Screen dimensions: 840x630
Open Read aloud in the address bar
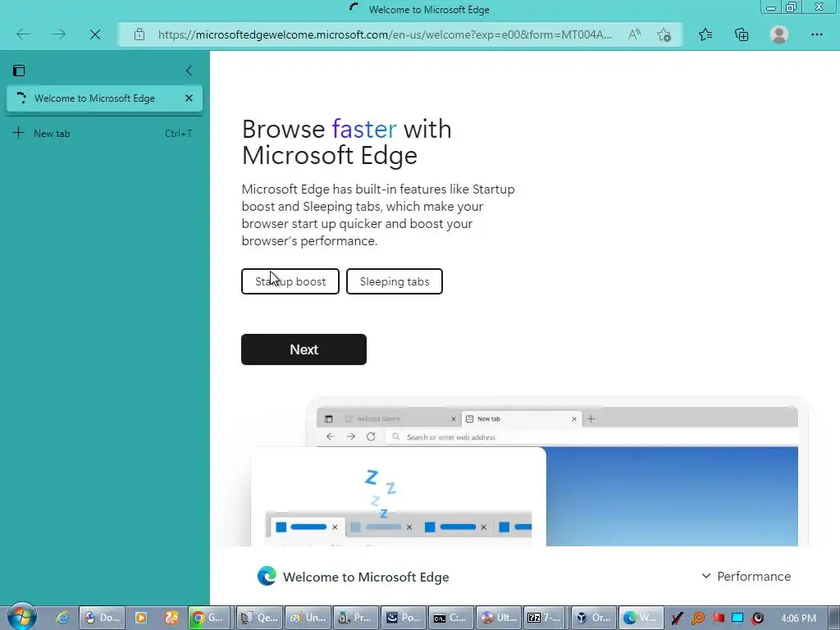click(x=634, y=34)
